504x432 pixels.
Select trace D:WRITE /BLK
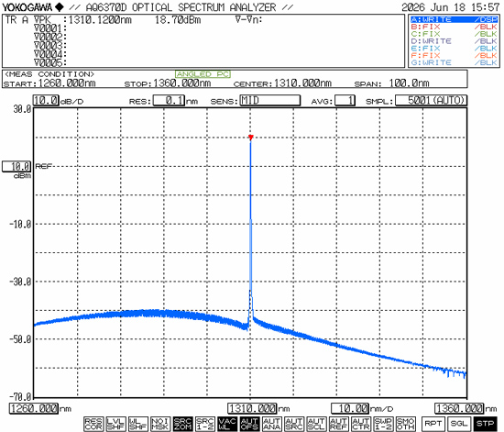coord(455,41)
